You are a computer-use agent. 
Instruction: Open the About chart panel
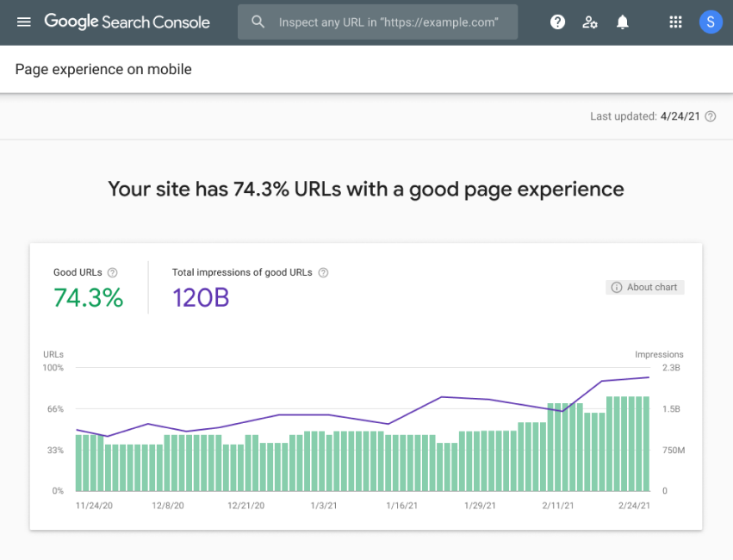click(644, 287)
